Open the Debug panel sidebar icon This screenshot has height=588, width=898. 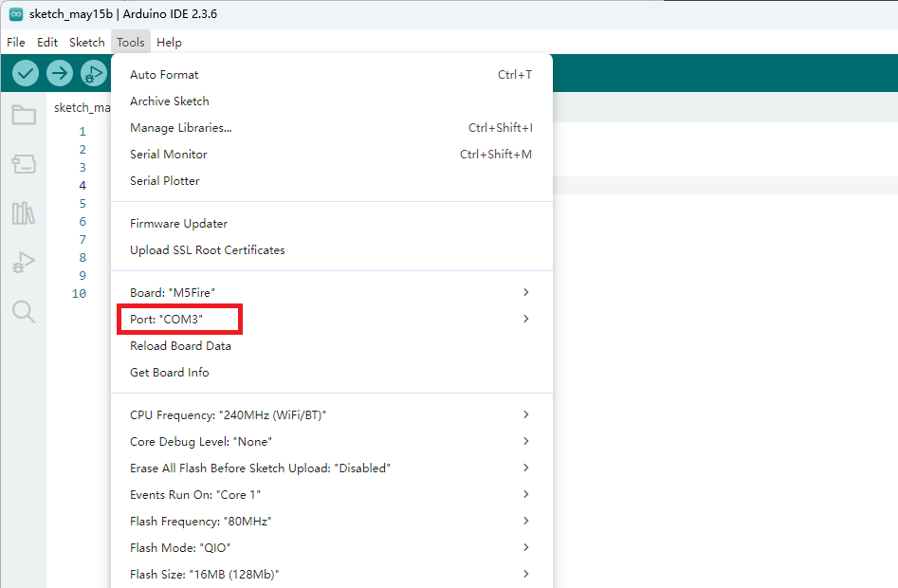pos(24,262)
